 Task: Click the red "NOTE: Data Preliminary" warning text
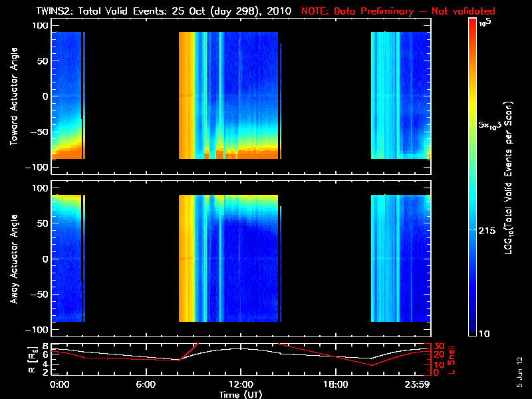[x=399, y=11]
